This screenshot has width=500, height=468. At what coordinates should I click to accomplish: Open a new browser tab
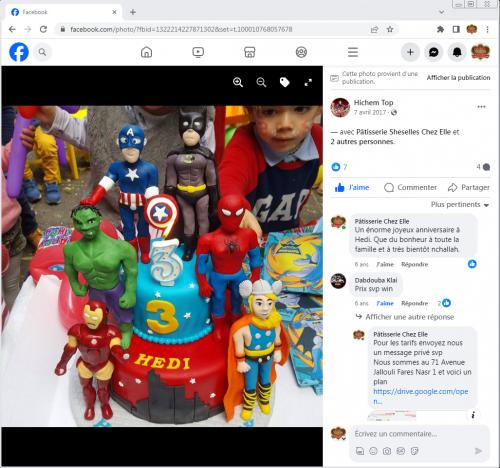pos(133,12)
